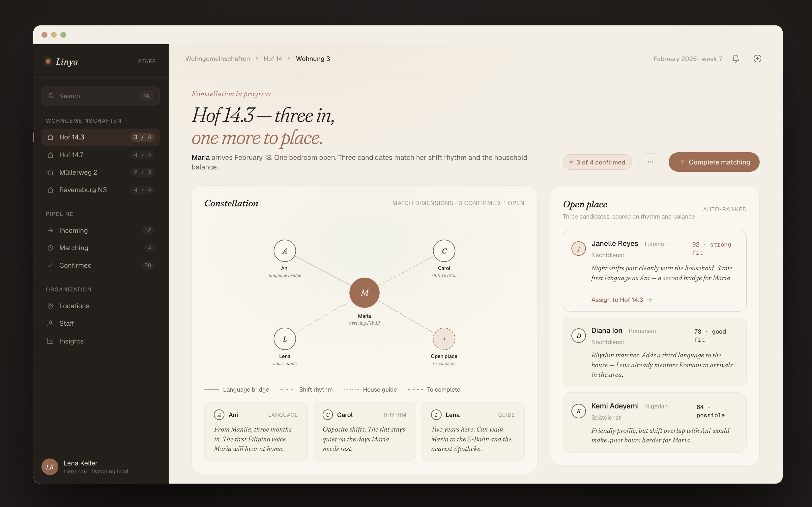Image resolution: width=812 pixels, height=507 pixels.
Task: Open Carol rhythm card
Action: [364, 432]
